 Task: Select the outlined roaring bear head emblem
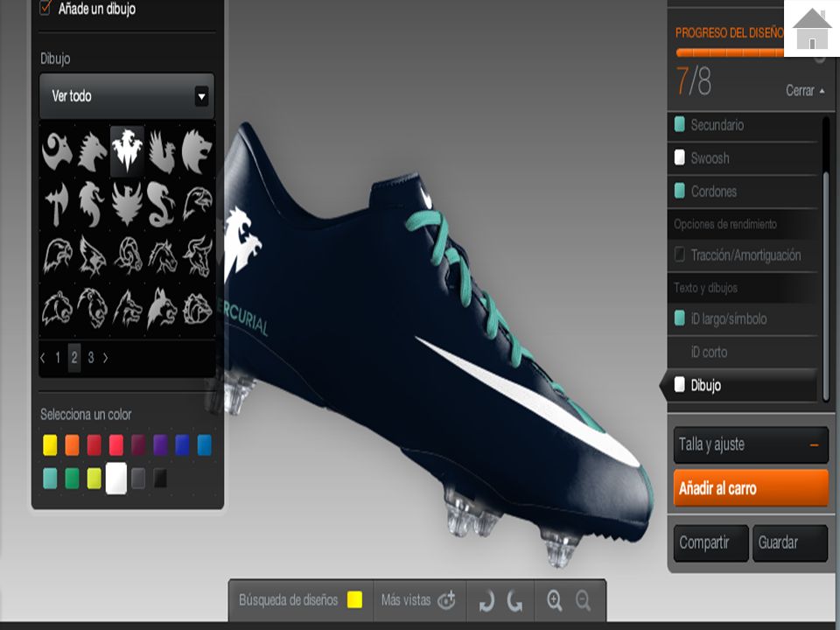[57, 307]
